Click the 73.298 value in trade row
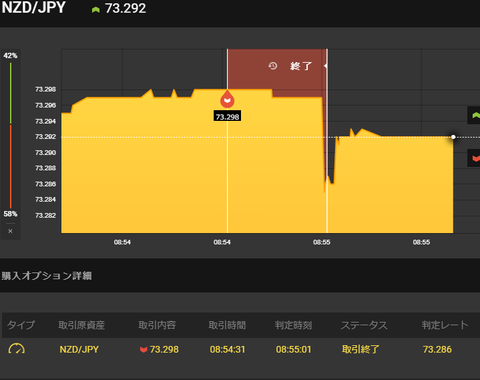The height and width of the screenshot is (380, 480). tap(164, 349)
